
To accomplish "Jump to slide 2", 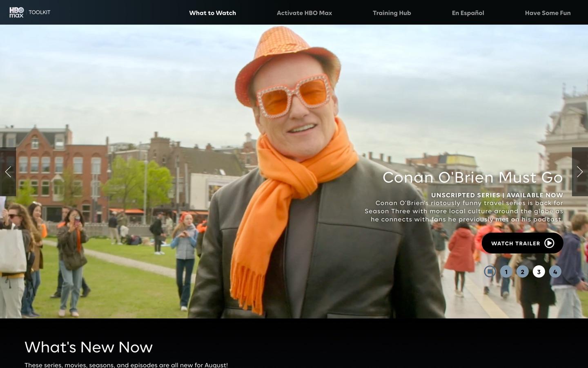I will click(x=522, y=272).
